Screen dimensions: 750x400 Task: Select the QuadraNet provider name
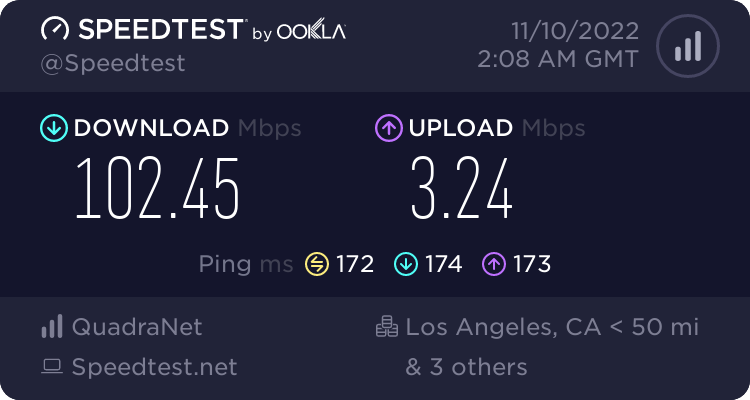coord(136,327)
